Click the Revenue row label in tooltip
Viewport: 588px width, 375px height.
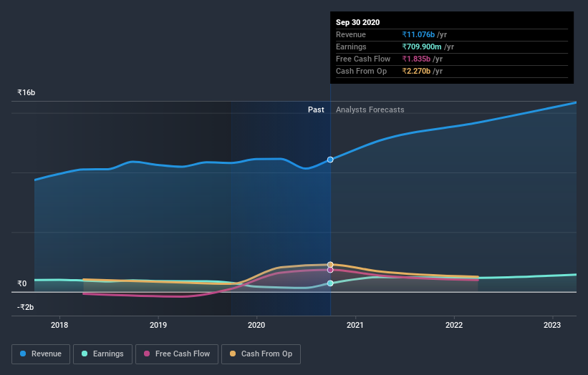pos(351,34)
